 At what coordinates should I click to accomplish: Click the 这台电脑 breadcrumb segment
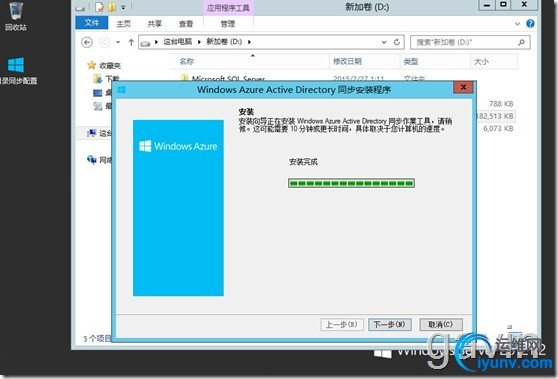click(x=178, y=42)
